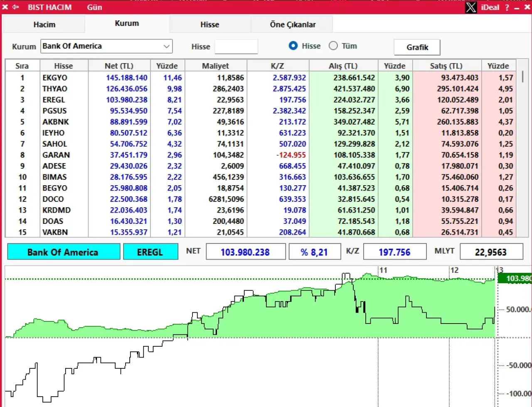Select the Hisse radio button
Viewport: 532px width, 407px height.
pos(293,46)
